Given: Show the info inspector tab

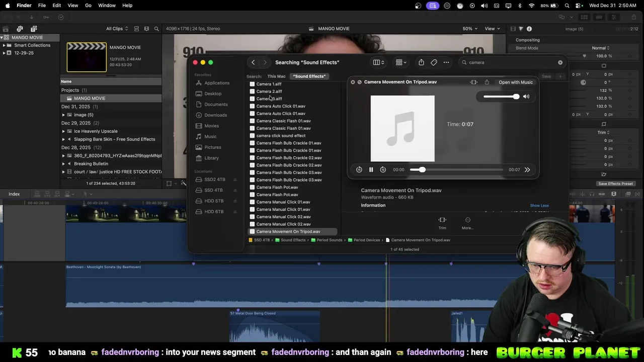Looking at the screenshot, I should 529,29.
